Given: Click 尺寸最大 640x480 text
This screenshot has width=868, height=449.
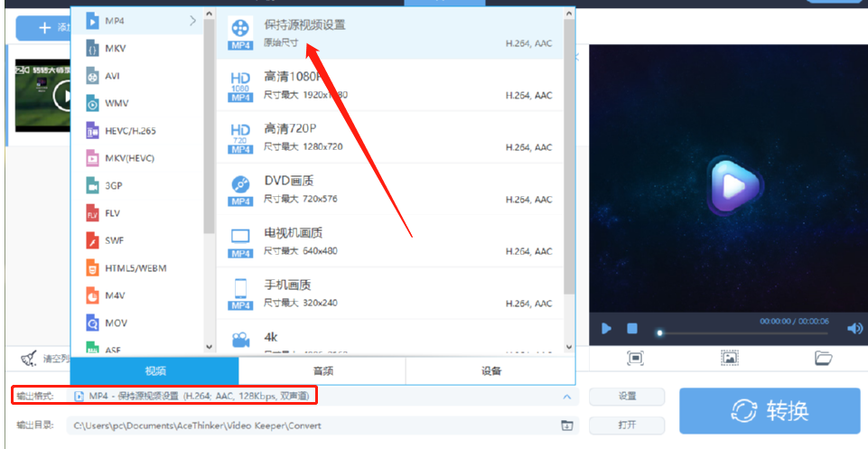Looking at the screenshot, I should tap(300, 251).
